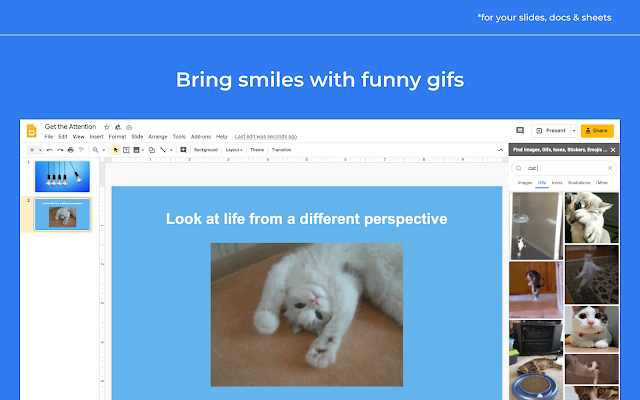Click the Transition toolbar button
Viewport: 640px width, 400px height.
[x=282, y=150]
